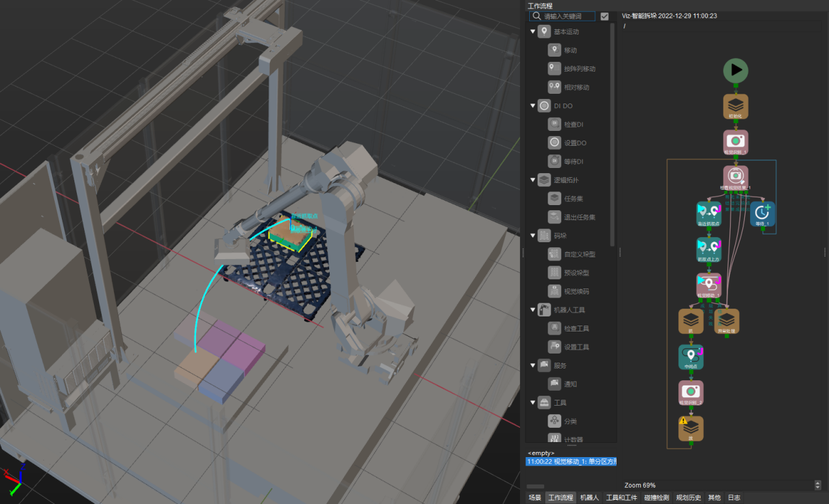Click the 11:00:22 视觉移动_1 log entry
Image resolution: width=829 pixels, height=504 pixels.
[571, 461]
